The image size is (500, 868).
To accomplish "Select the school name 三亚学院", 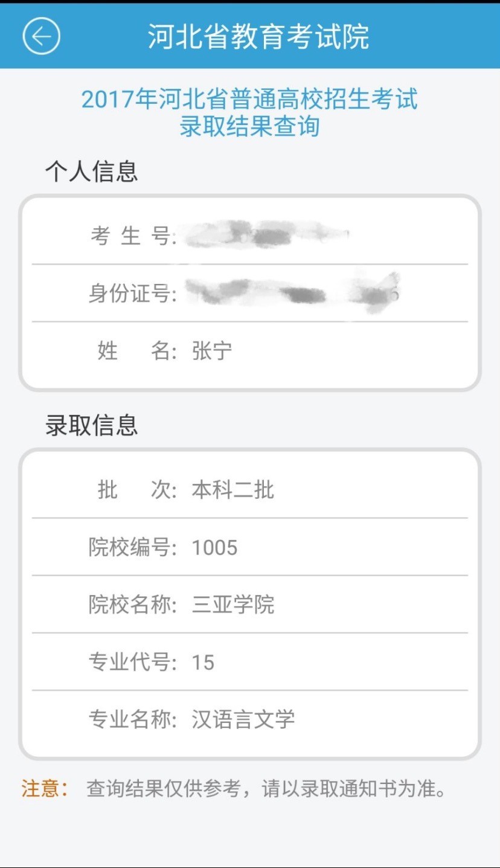I will [232, 605].
